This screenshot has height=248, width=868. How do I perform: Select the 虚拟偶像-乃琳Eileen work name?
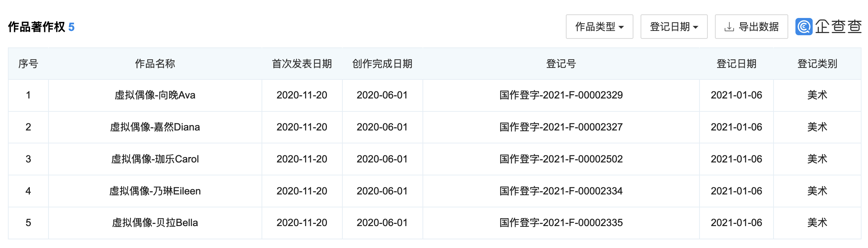point(155,191)
